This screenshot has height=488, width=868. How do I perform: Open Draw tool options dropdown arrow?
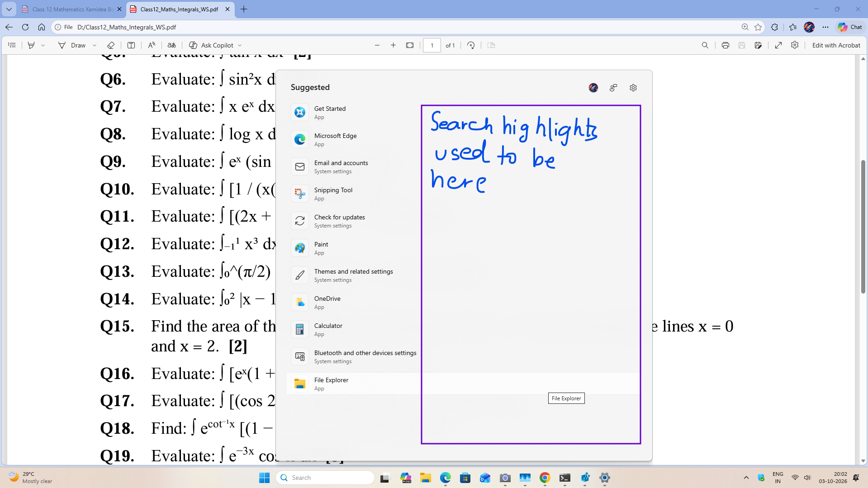[94, 45]
